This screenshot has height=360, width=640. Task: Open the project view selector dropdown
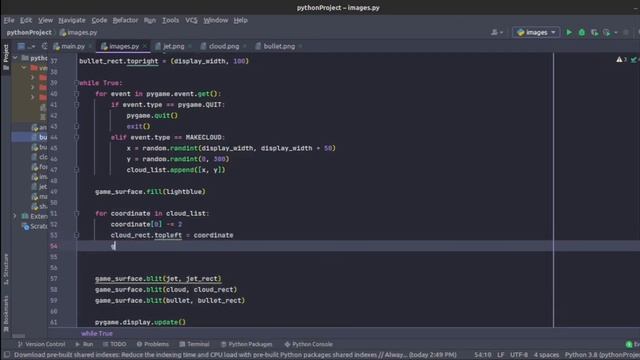25,46
